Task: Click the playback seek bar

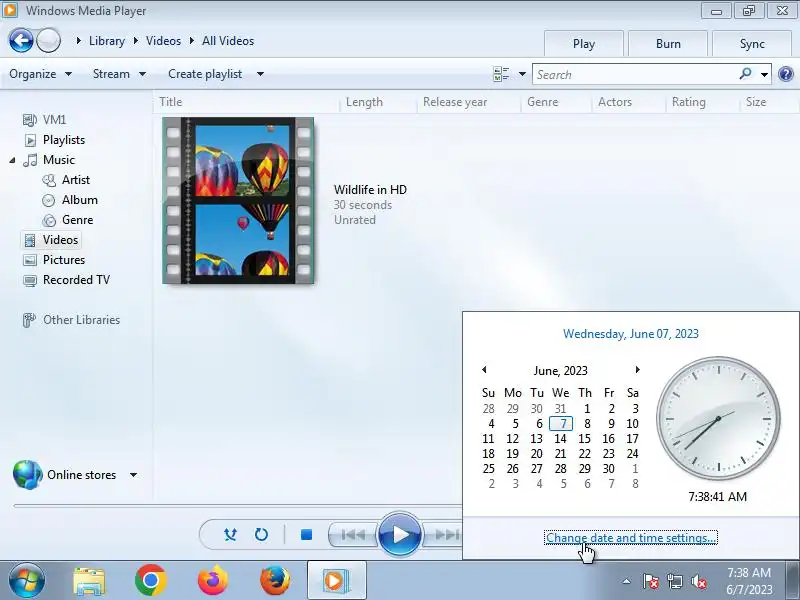Action: 238,506
